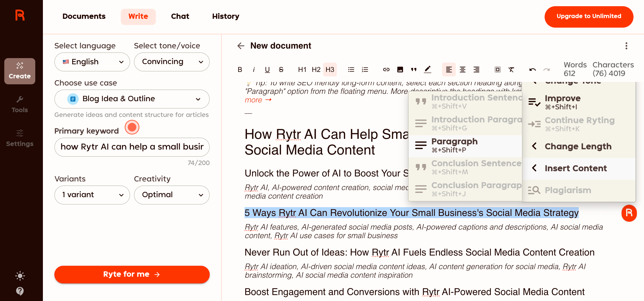Image resolution: width=644 pixels, height=301 pixels.
Task: Toggle underline formatting
Action: click(x=267, y=70)
